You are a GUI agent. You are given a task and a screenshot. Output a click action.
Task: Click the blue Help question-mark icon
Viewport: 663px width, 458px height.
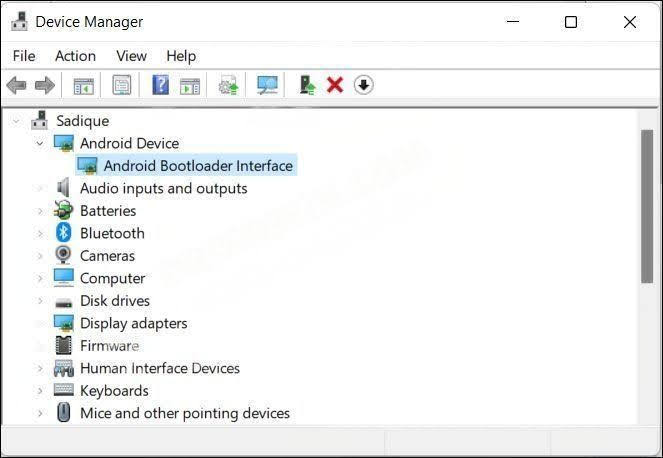tap(161, 85)
